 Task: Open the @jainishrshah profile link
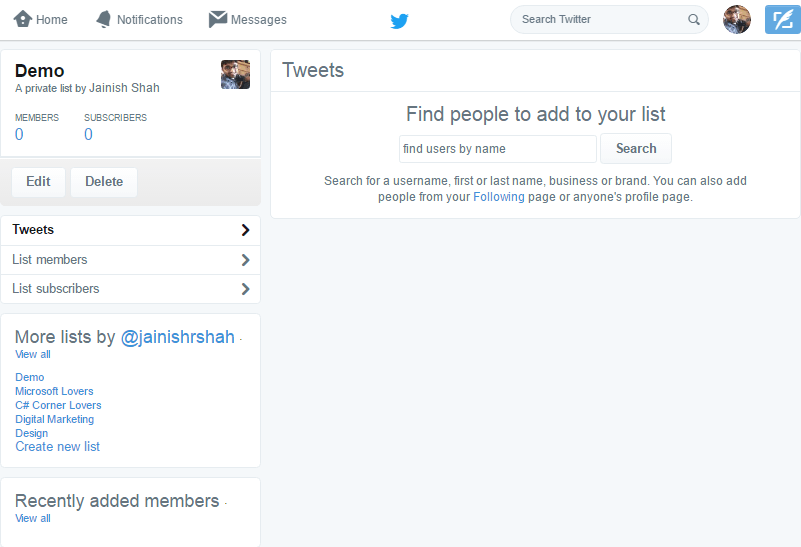pos(177,337)
